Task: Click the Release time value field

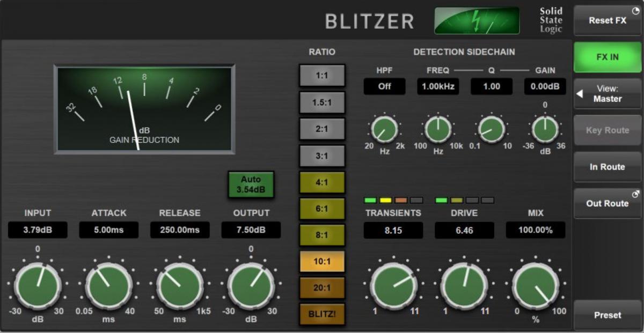Action: click(179, 230)
